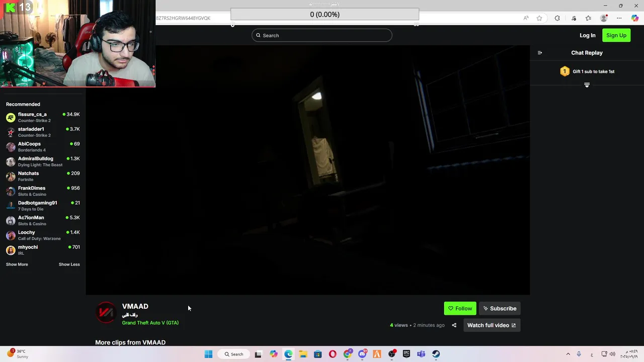Open AbiCoops recommended channel
This screenshot has width=644, height=362.
coord(43,147)
